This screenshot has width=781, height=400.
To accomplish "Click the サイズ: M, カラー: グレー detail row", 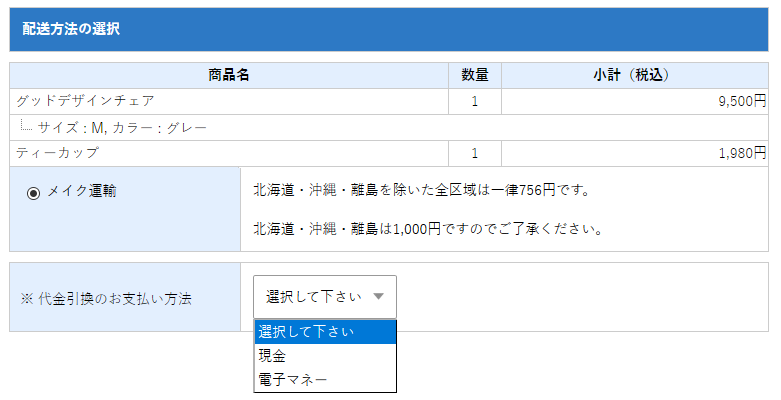I will tap(122, 127).
